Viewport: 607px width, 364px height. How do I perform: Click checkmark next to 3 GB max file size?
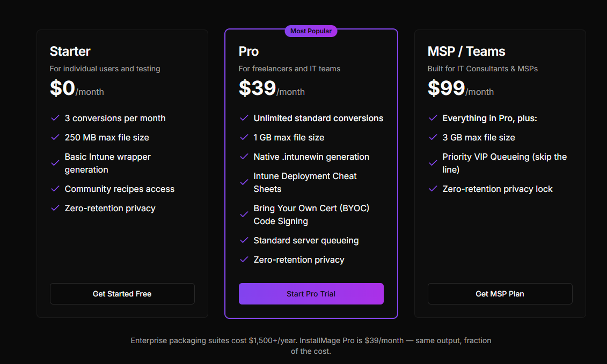point(433,137)
